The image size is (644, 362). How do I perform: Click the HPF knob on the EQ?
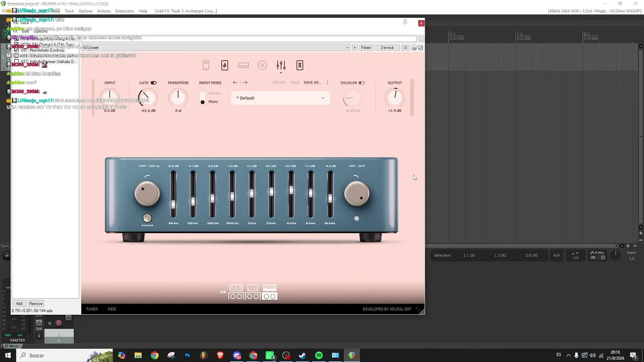pyautogui.click(x=147, y=194)
